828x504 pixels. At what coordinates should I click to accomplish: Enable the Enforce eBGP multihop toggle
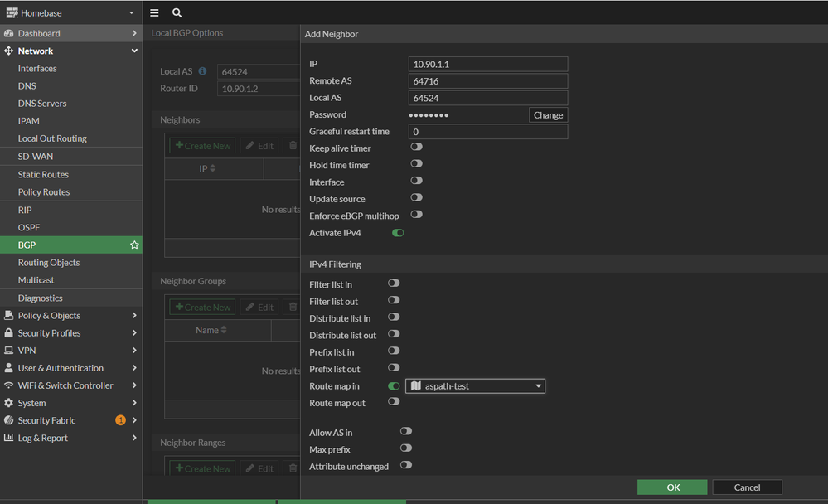tap(416, 215)
